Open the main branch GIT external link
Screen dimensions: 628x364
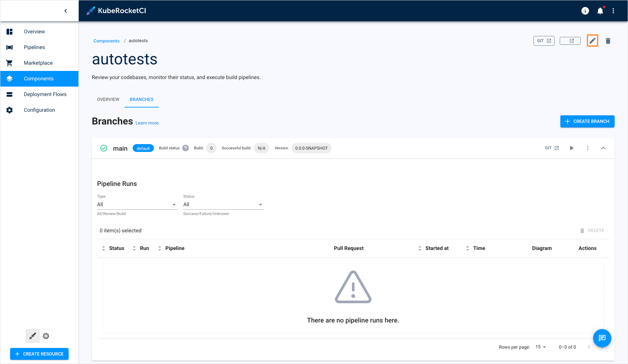(552, 148)
